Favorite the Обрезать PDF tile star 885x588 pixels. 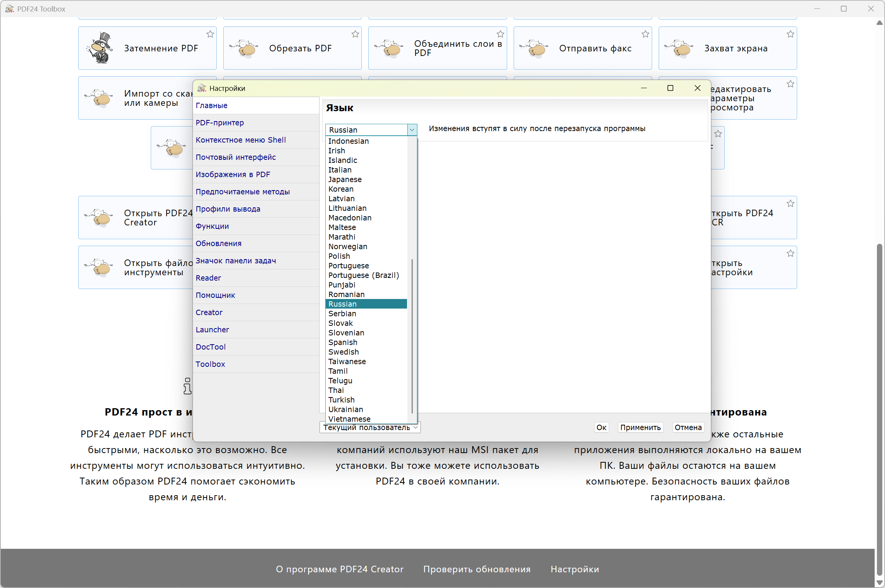[x=355, y=34]
